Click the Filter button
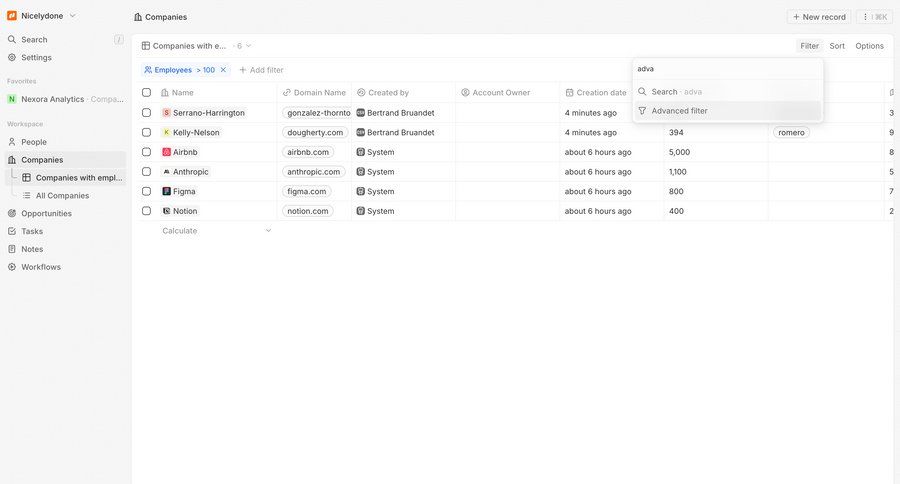 [x=809, y=45]
